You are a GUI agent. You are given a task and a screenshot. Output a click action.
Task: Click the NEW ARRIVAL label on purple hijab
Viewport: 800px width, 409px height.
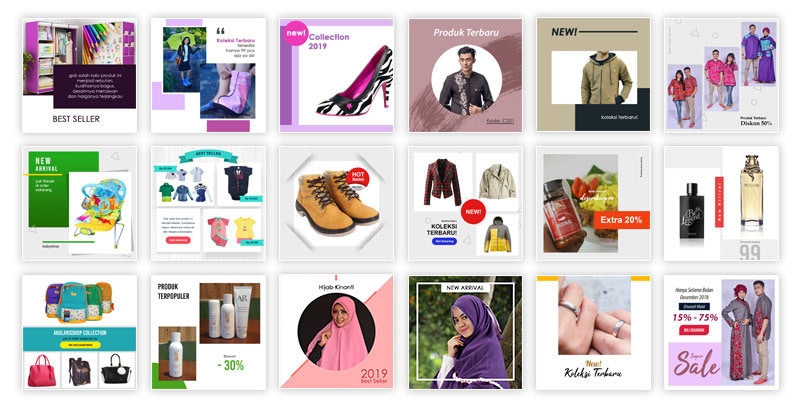[465, 288]
